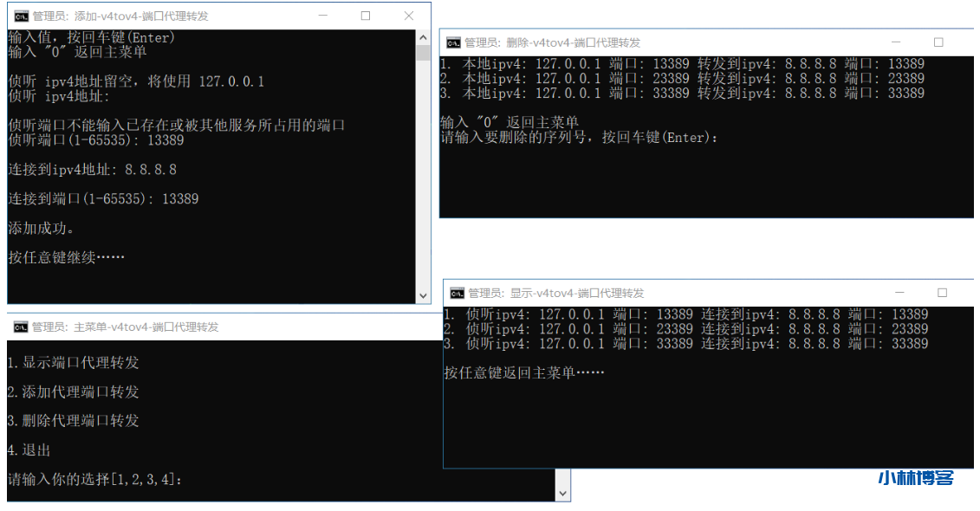Minimize the 显示 port forwarding window

click(899, 293)
